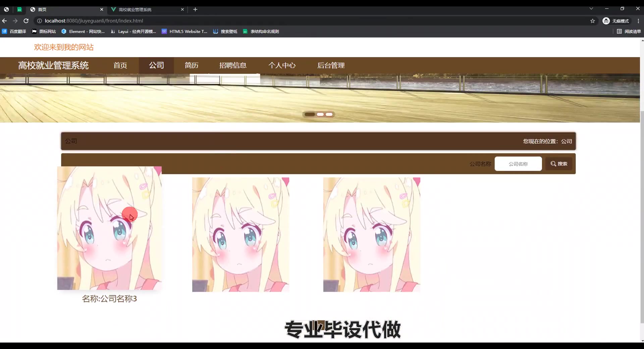Open the 阅读清单 reading list
Image resolution: width=644 pixels, height=349 pixels.
(629, 32)
